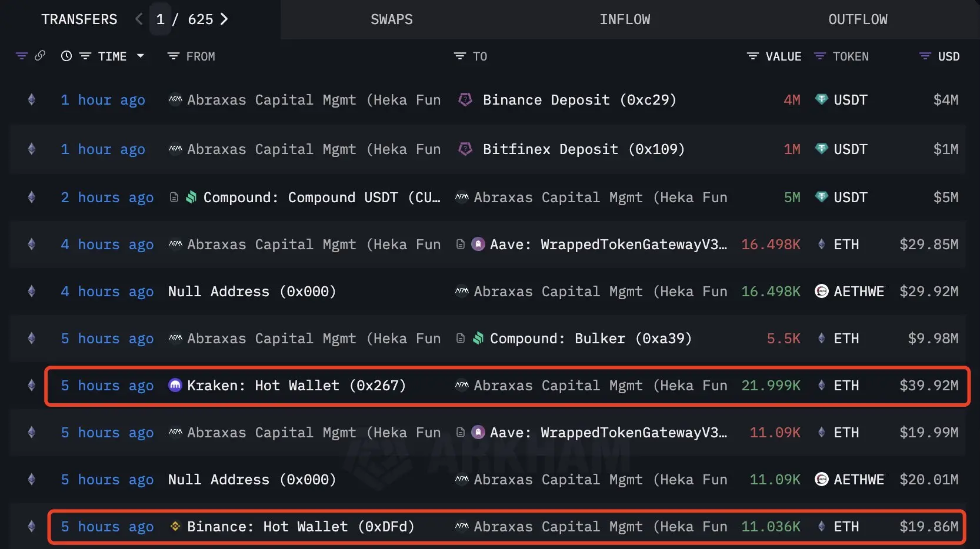The width and height of the screenshot is (980, 549).
Task: Click contract document icon before Compound: Bulker
Action: point(461,338)
